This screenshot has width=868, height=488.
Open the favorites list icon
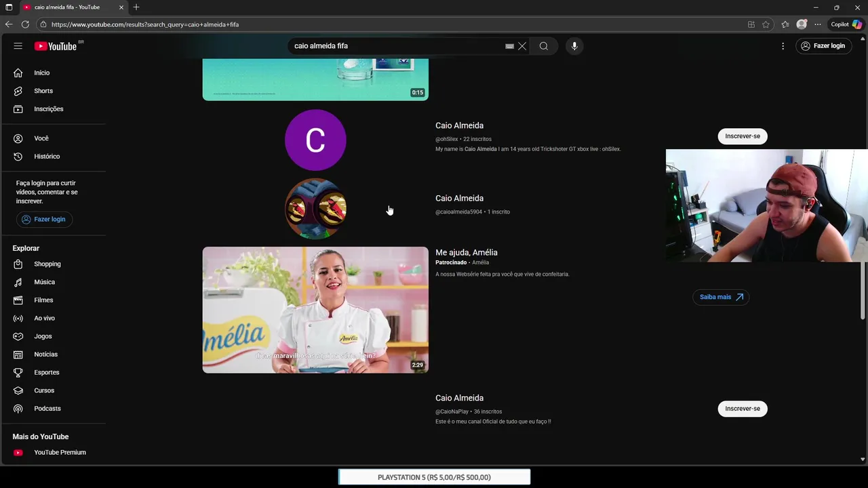coord(785,24)
